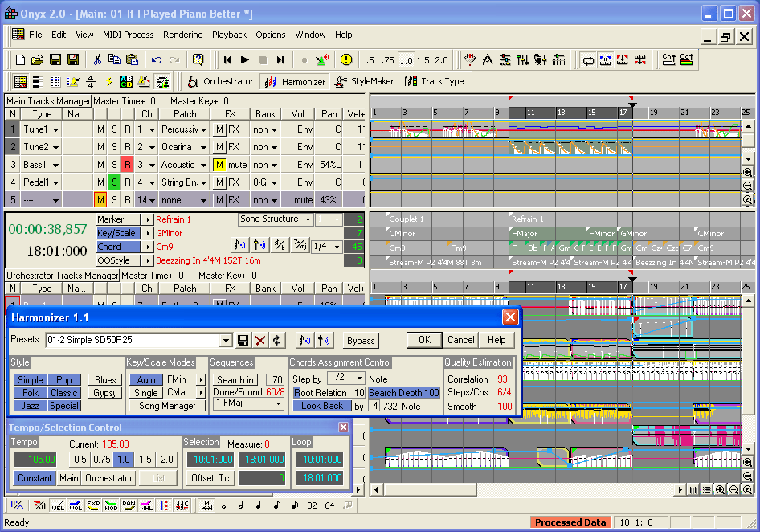The height and width of the screenshot is (532, 760).
Task: Click the Ch channel up icon
Action: click(669, 59)
